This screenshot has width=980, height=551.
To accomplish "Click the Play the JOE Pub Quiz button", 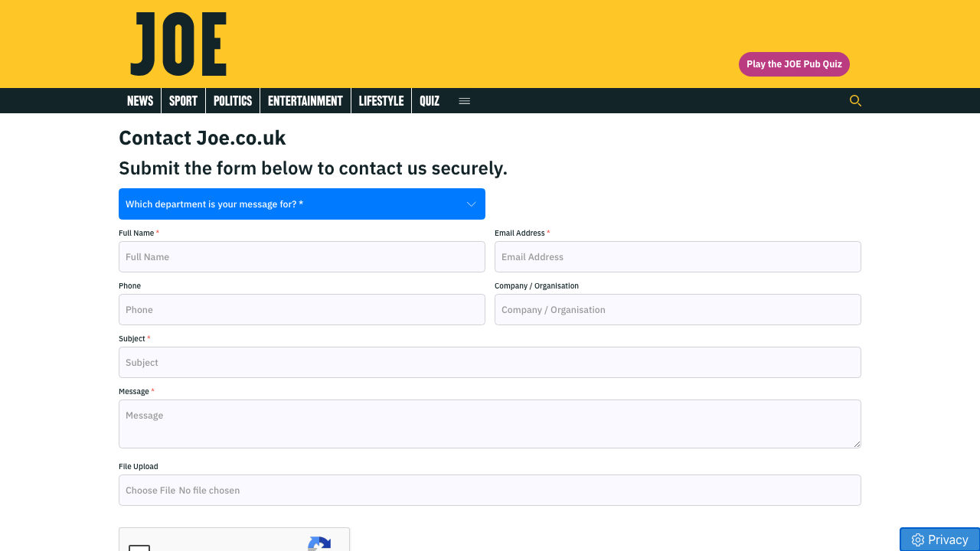I will (794, 64).
